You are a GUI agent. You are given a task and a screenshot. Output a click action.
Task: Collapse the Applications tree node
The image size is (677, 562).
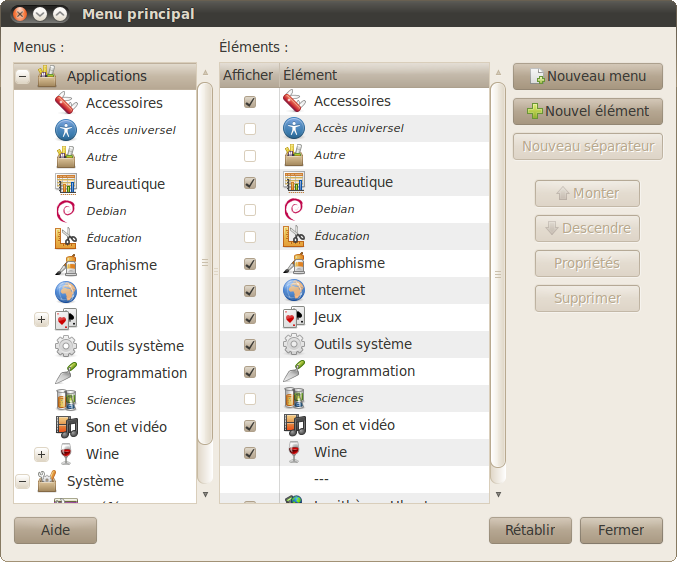click(x=22, y=76)
